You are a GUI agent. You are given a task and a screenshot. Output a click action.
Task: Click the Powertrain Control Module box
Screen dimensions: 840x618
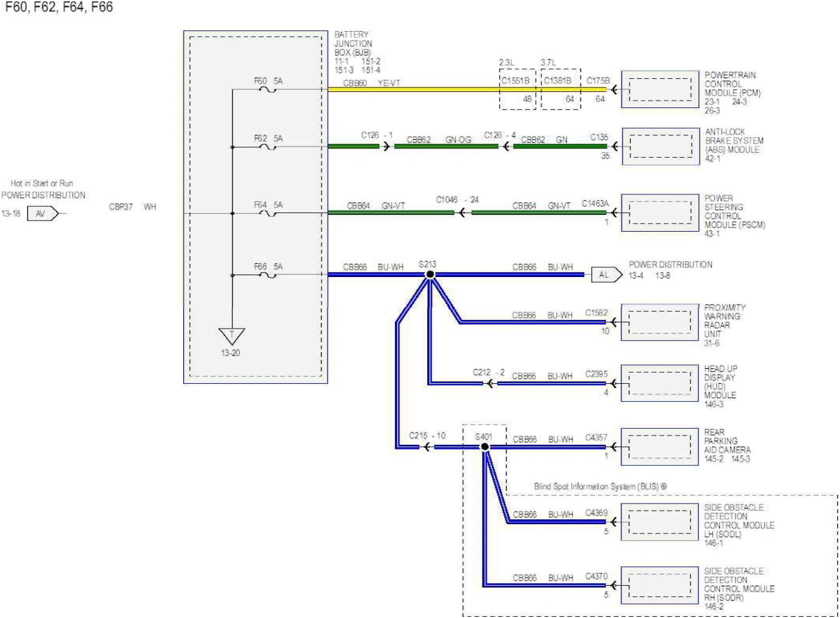tap(661, 89)
